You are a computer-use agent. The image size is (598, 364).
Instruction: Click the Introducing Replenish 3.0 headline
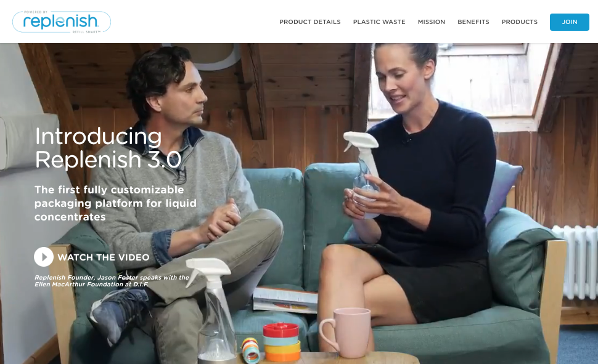coord(108,148)
